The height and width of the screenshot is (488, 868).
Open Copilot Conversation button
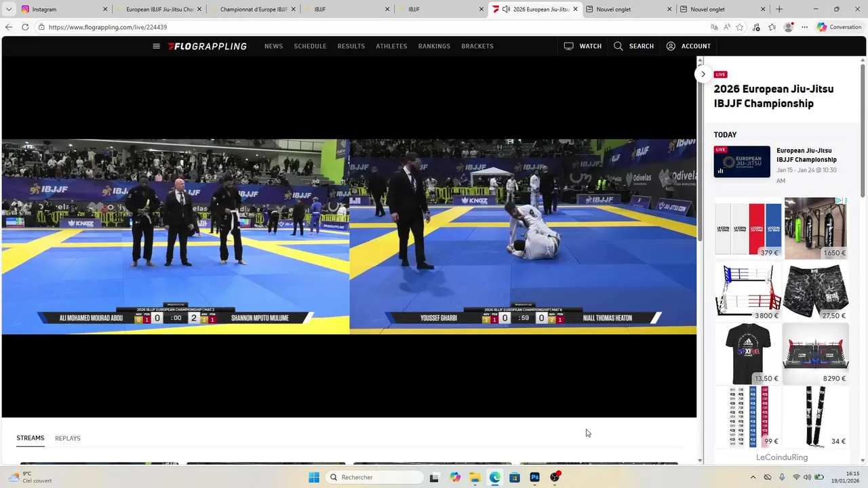click(840, 27)
